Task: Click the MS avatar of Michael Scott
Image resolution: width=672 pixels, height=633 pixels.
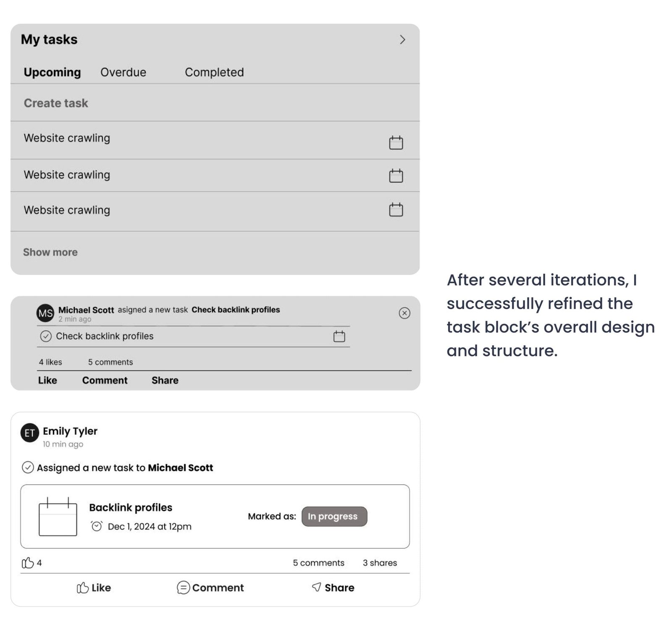Action: tap(45, 313)
